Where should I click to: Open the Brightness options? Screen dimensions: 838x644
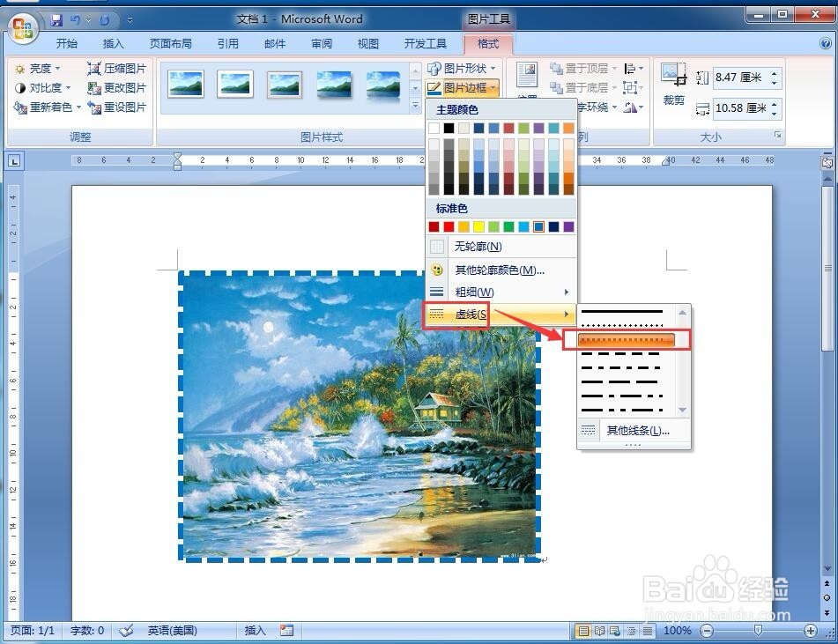click(x=37, y=69)
